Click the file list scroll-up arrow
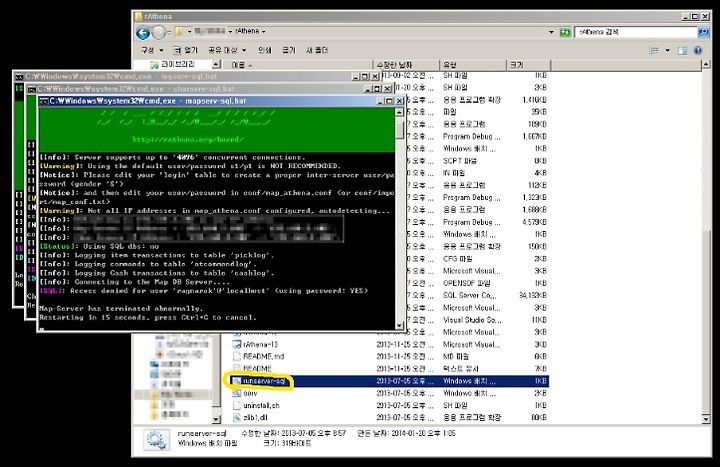The width and height of the screenshot is (720, 467). (706, 65)
